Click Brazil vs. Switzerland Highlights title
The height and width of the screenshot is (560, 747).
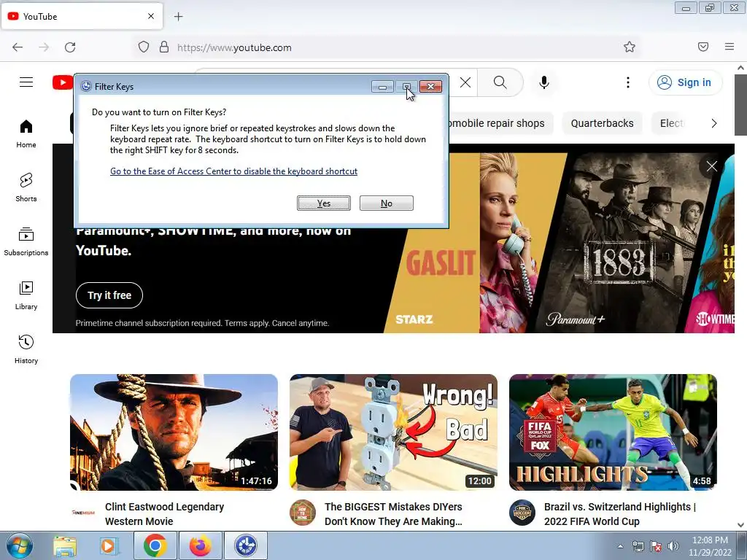point(620,514)
